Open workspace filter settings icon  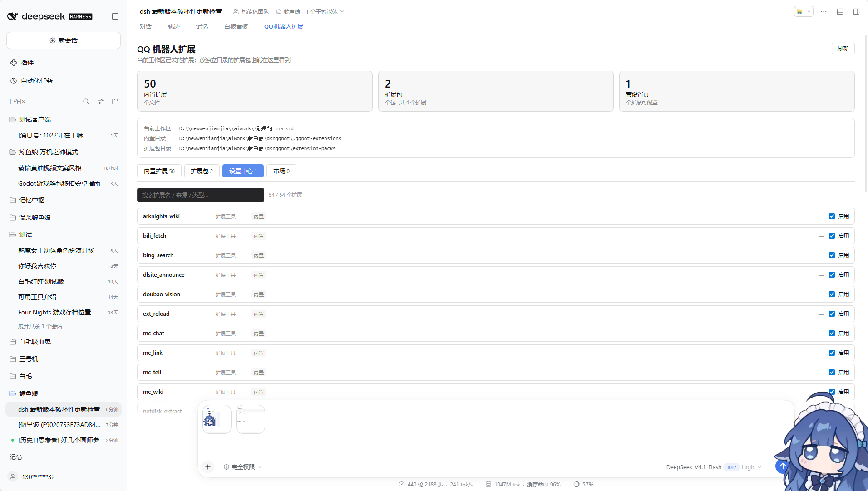click(x=101, y=102)
